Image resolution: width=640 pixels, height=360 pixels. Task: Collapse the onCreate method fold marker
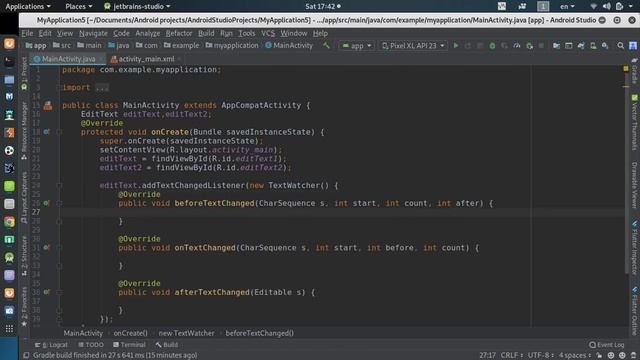pyautogui.click(x=59, y=132)
